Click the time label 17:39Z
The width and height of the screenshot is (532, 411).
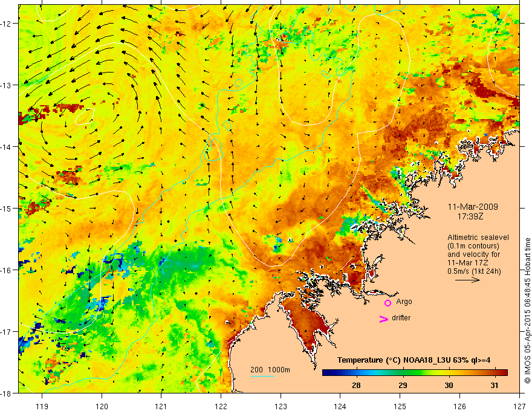470,216
